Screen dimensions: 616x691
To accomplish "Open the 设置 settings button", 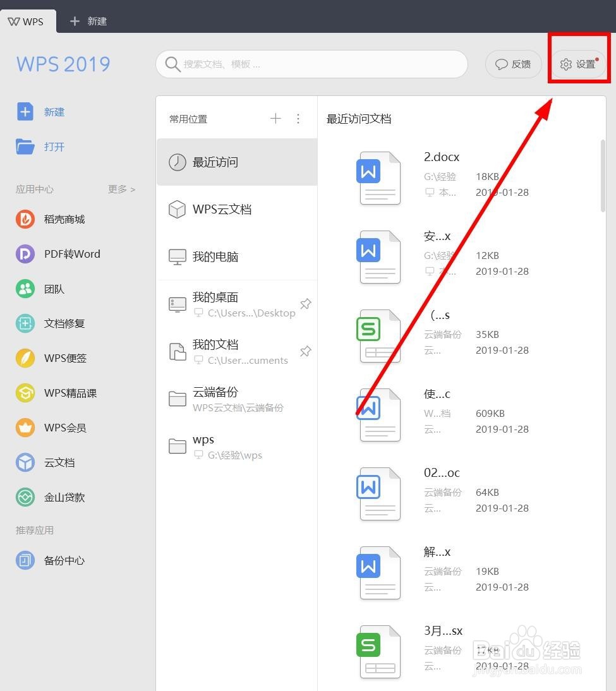I will click(578, 64).
